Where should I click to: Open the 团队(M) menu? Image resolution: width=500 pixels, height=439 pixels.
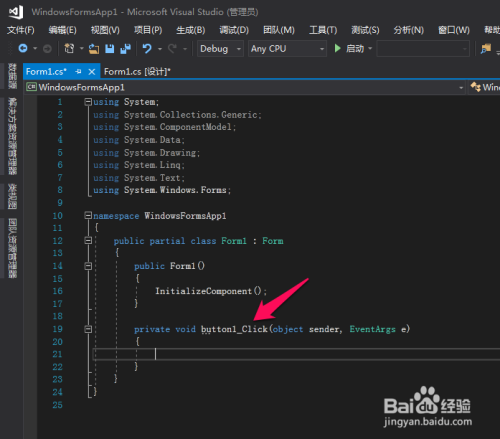click(279, 30)
